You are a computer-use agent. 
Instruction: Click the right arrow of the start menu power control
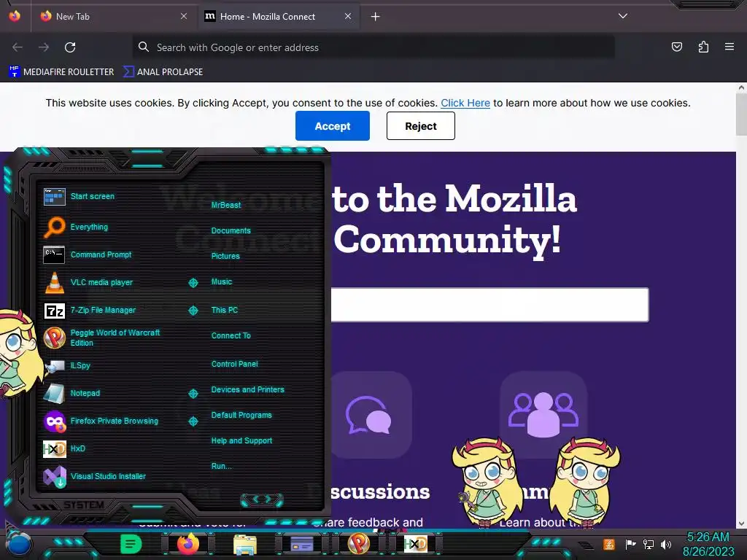pyautogui.click(x=269, y=499)
